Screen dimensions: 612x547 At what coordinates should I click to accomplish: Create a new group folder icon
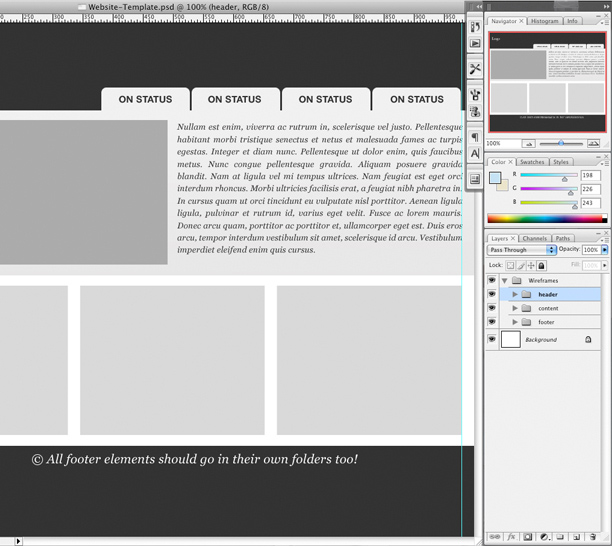(560, 537)
